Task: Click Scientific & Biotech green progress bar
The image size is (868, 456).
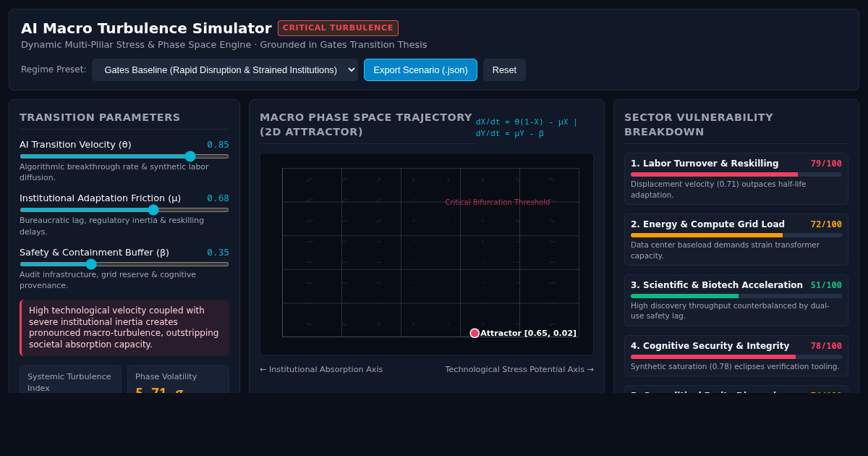Action: point(684,296)
